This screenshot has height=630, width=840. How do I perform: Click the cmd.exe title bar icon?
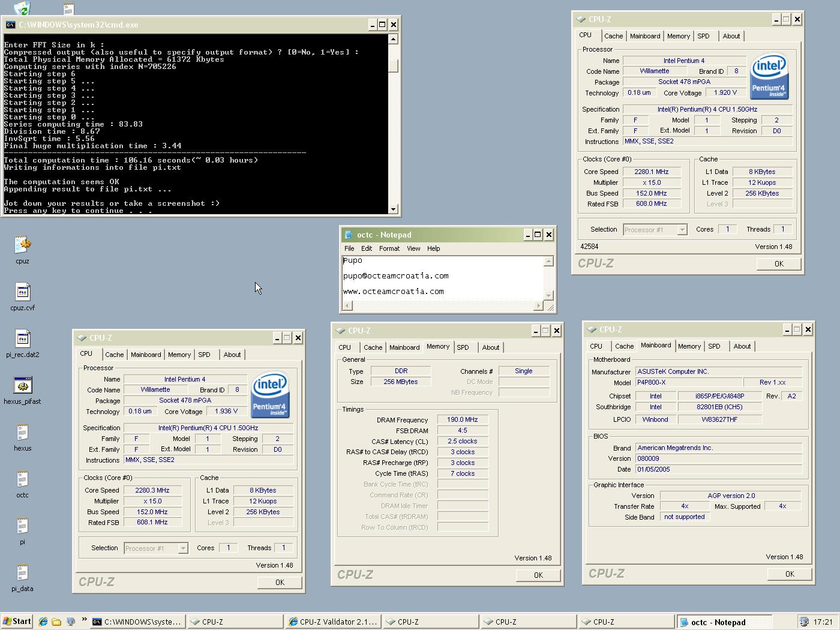(10, 25)
